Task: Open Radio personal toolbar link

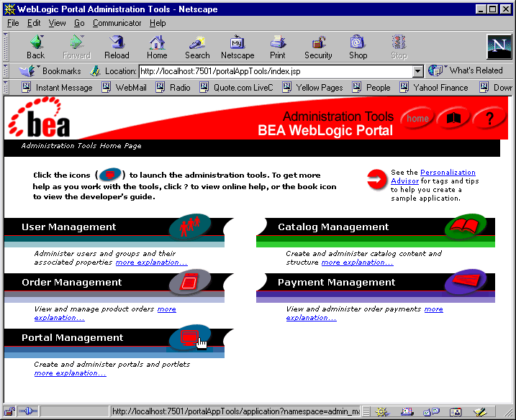Action: tap(173, 88)
